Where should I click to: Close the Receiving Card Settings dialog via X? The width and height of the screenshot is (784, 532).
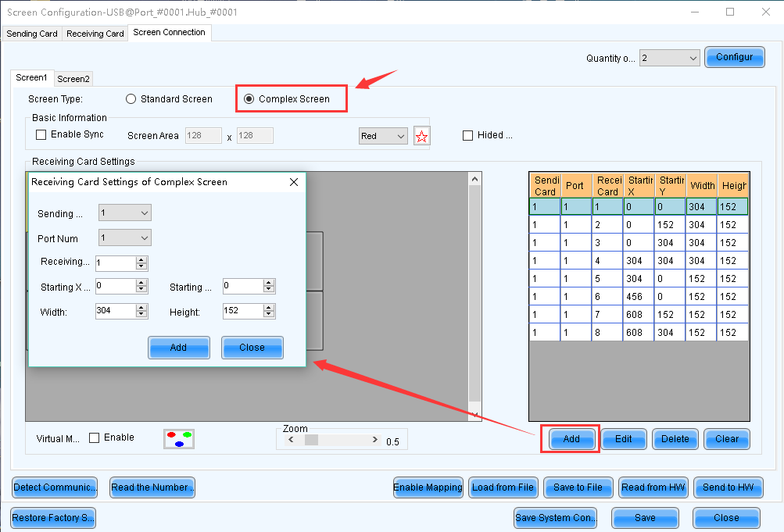click(294, 182)
